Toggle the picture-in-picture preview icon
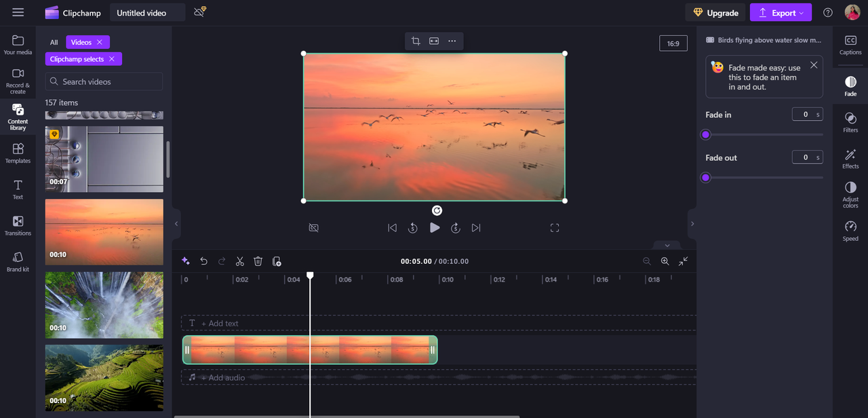 click(313, 227)
